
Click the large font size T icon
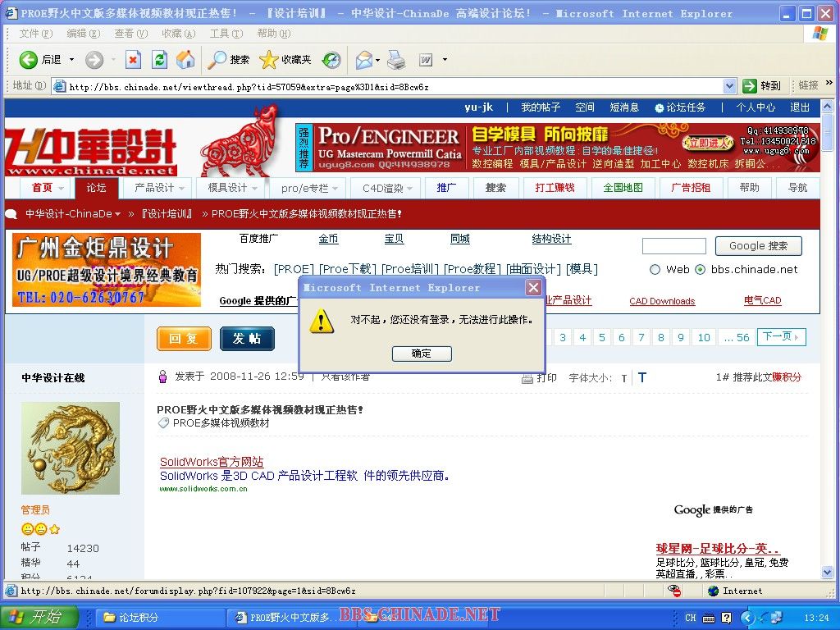pyautogui.click(x=642, y=377)
